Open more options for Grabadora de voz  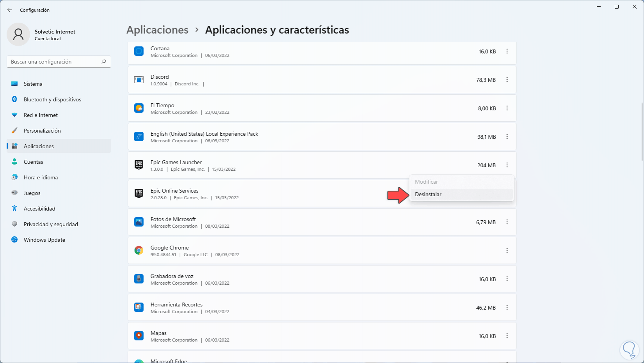pos(507,279)
